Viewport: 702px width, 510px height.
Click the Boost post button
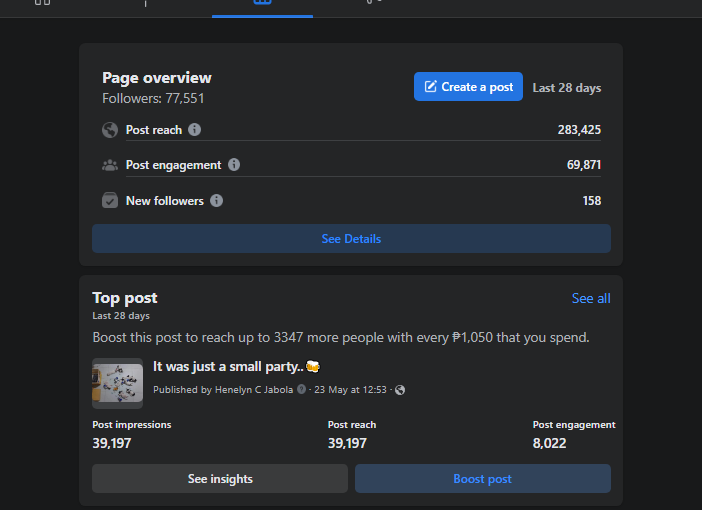click(x=483, y=479)
